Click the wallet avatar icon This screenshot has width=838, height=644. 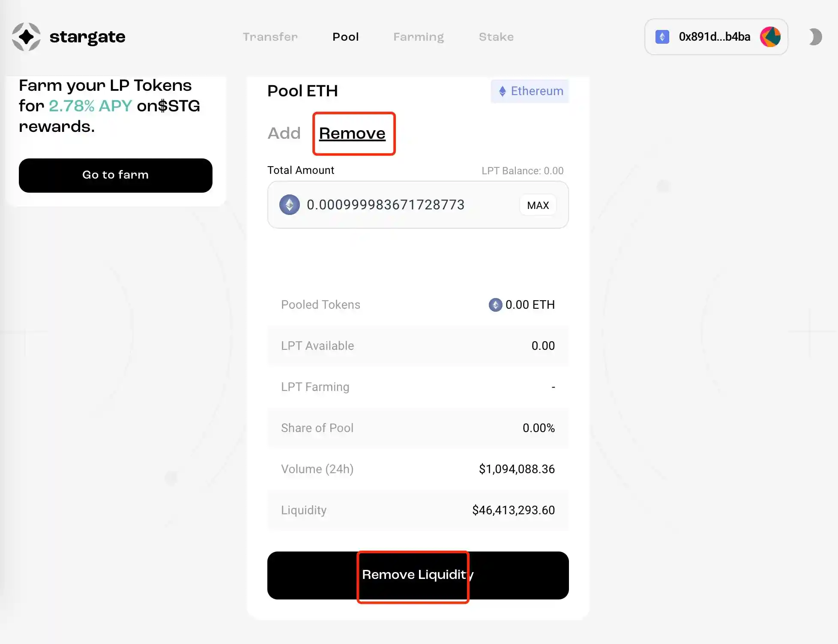pyautogui.click(x=770, y=37)
